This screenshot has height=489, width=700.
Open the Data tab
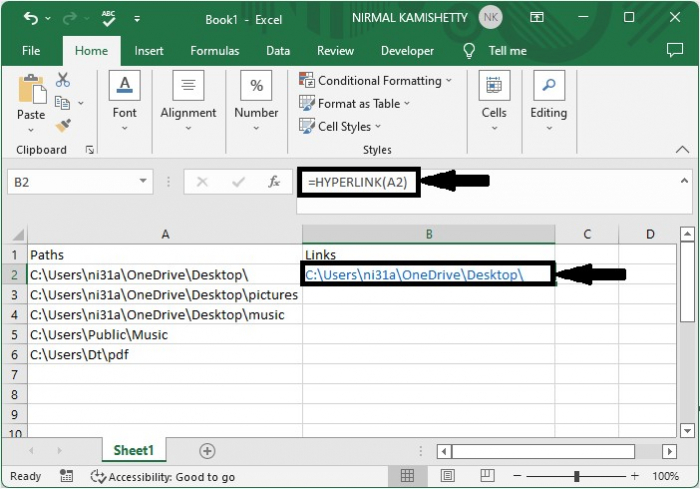[278, 50]
